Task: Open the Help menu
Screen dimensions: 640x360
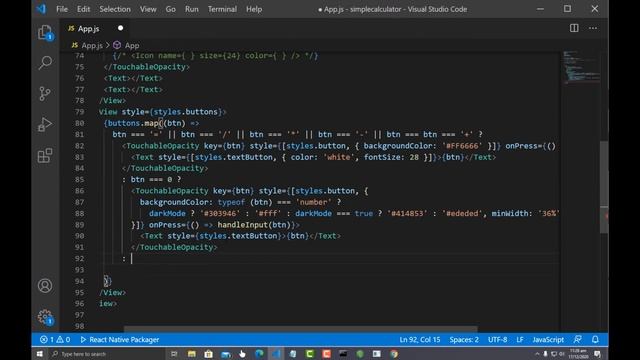Action: pos(254,9)
